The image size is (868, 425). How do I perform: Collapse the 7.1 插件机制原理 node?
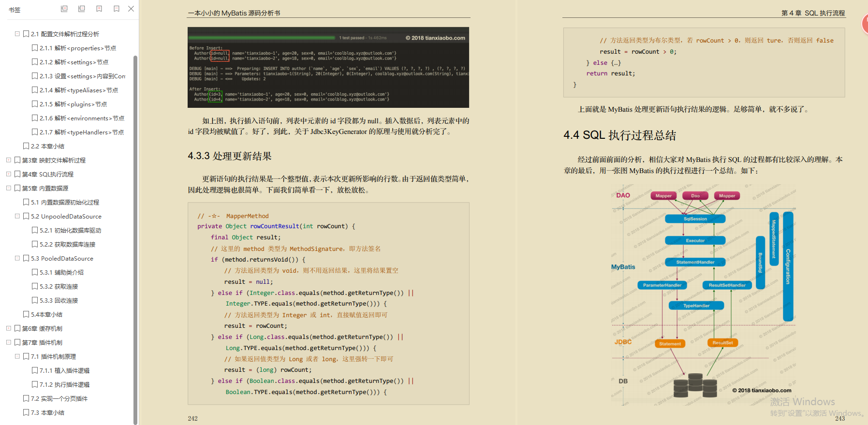pyautogui.click(x=17, y=356)
